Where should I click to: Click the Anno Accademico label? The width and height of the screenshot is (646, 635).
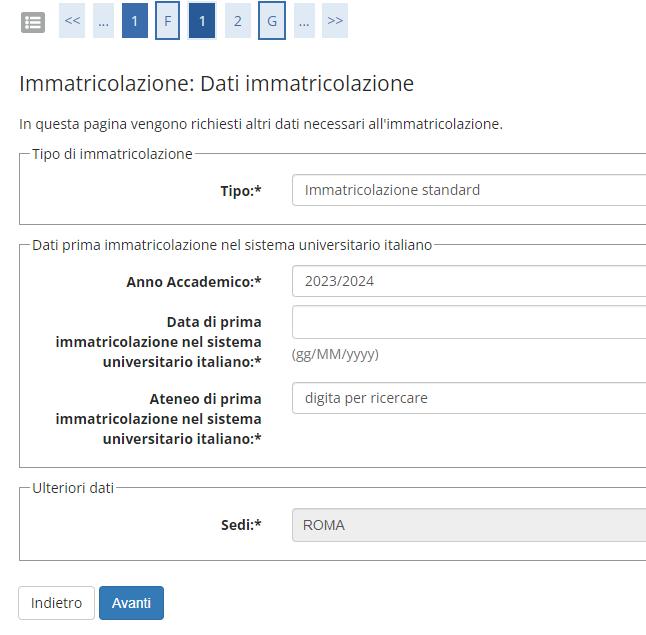(x=193, y=282)
